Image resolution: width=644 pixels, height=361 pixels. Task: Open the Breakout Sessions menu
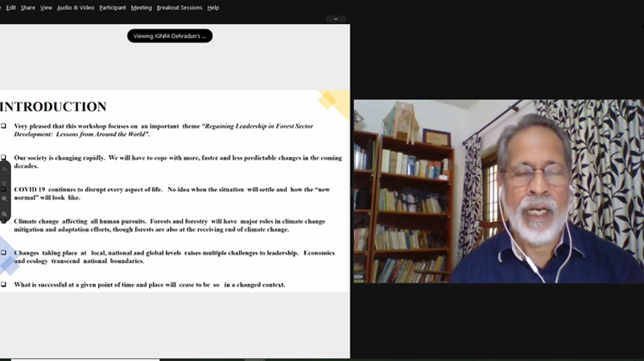coord(179,7)
